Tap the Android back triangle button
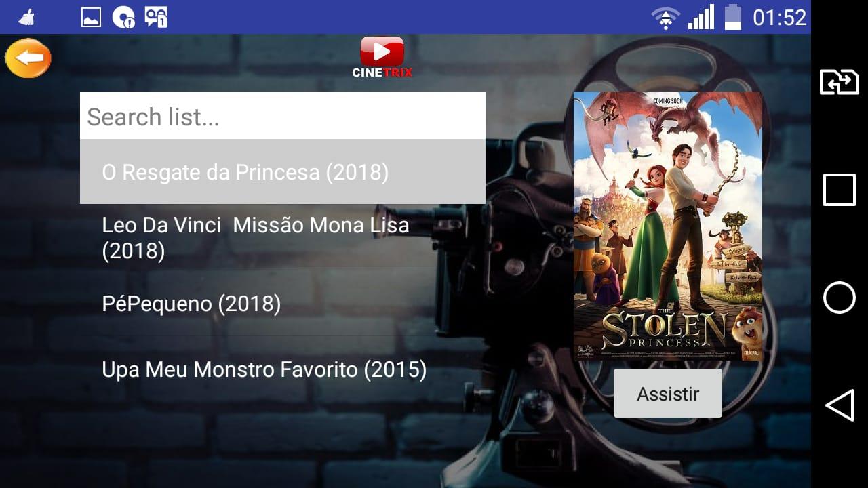The image size is (868, 488). coord(840,405)
